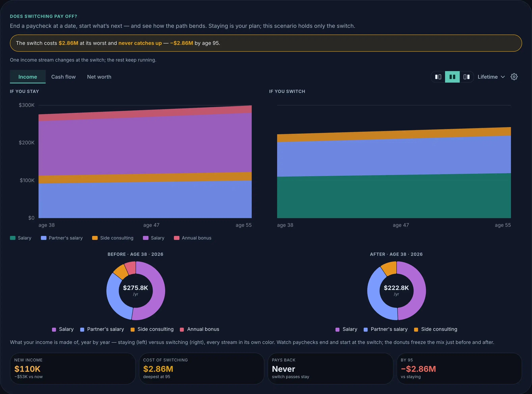
Task: Switch to the Income tab
Action: (x=28, y=77)
